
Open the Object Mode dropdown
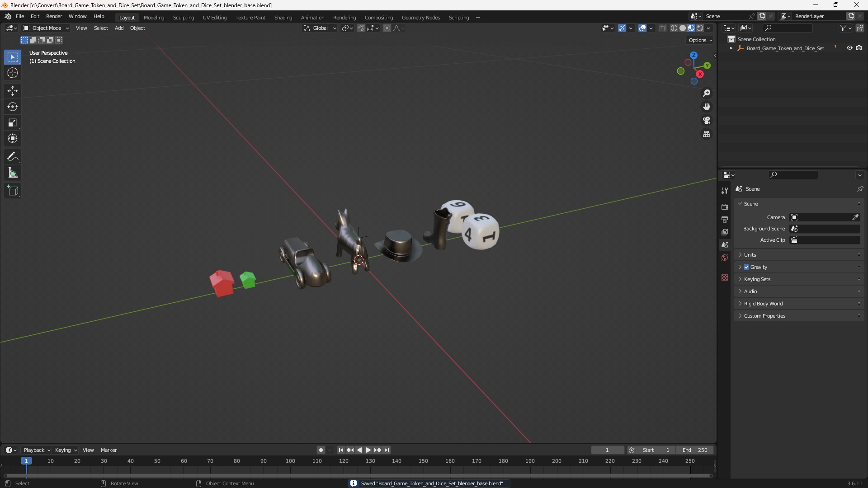tap(46, 28)
